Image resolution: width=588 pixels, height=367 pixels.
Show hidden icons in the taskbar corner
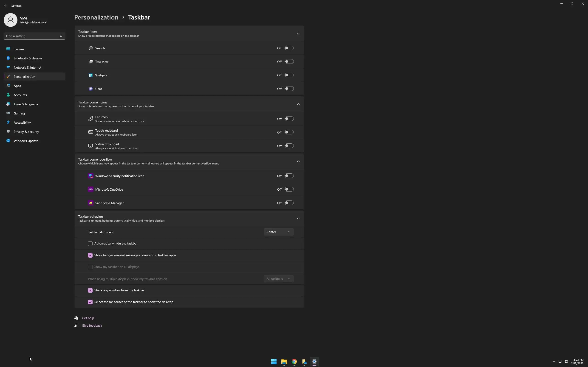pyautogui.click(x=554, y=361)
